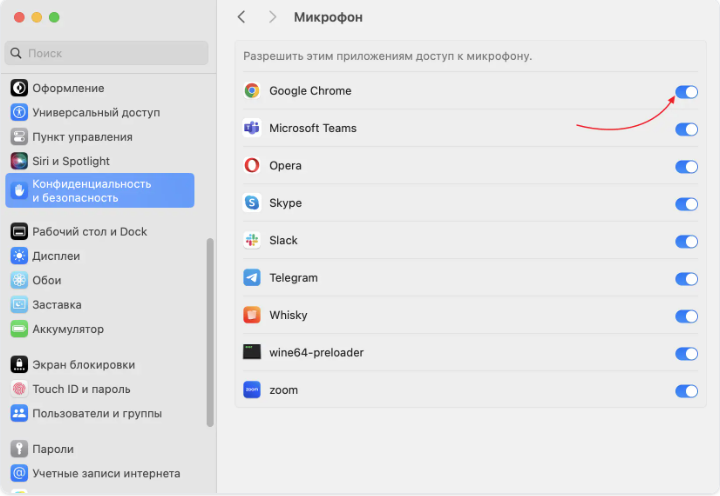
Task: Toggle wine64-preloader microphone switch
Action: [x=686, y=354]
